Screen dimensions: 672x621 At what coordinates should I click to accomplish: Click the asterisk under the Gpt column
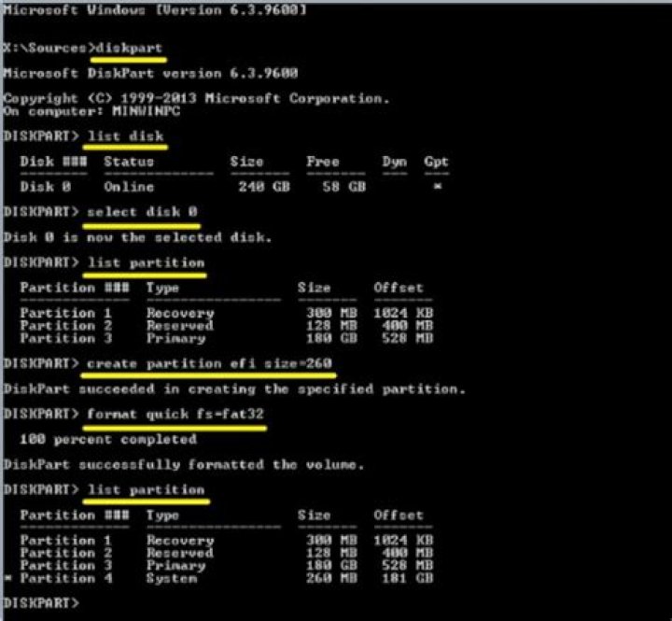click(438, 186)
